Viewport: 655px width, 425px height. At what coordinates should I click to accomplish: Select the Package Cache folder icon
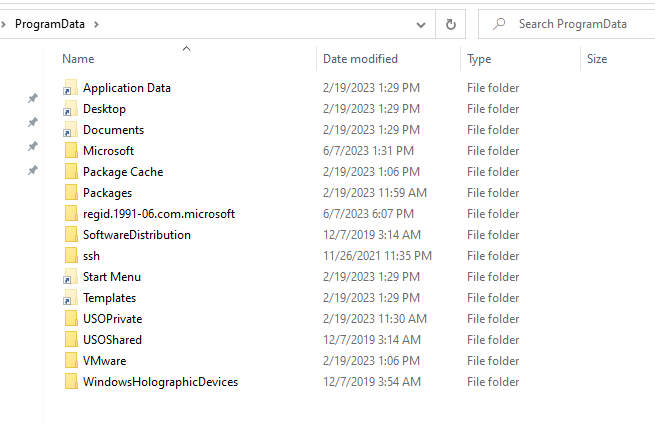click(x=71, y=172)
